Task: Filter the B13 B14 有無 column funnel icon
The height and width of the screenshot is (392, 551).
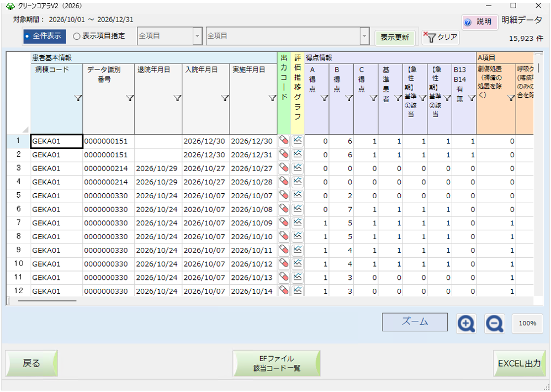Action: point(471,99)
